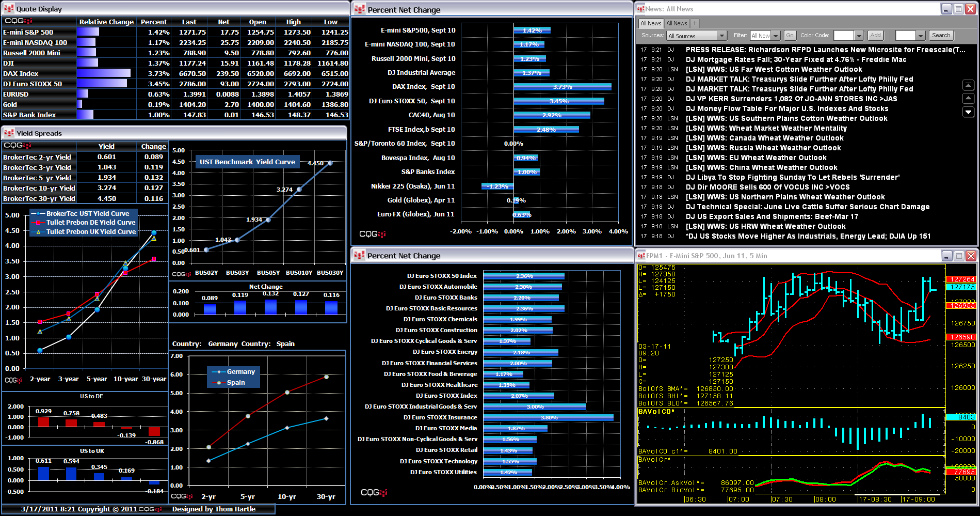The image size is (980, 516).
Task: Click the Germany legend entry
Action: [x=233, y=372]
